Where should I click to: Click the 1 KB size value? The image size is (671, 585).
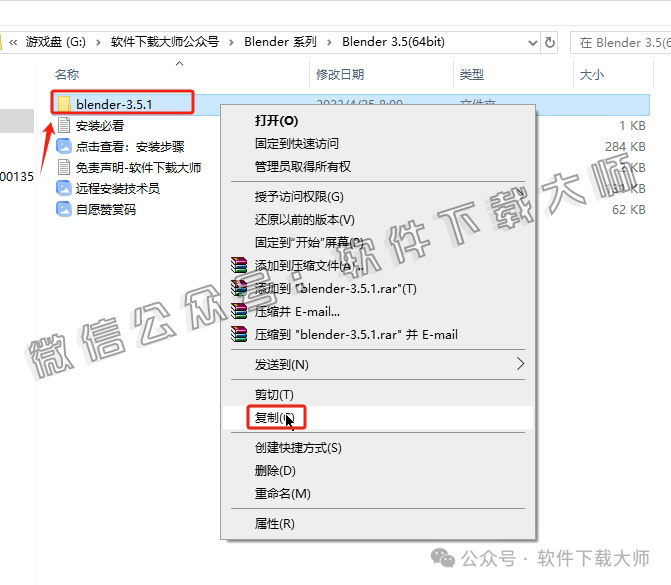point(632,125)
